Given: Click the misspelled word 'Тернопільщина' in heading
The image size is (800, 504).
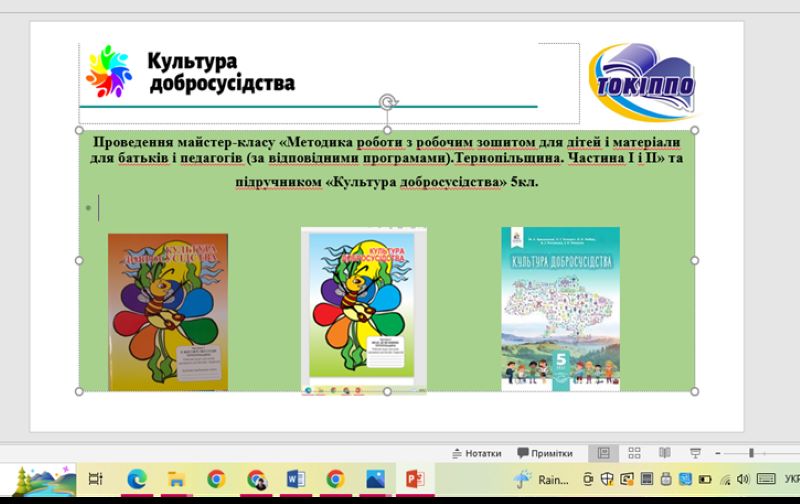Looking at the screenshot, I should [508, 158].
